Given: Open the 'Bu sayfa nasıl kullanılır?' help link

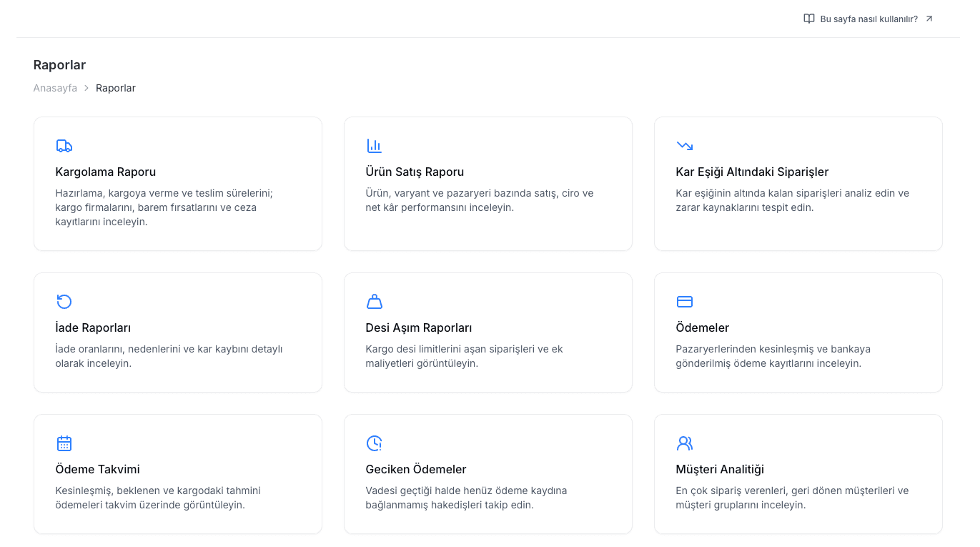Looking at the screenshot, I should tap(868, 19).
